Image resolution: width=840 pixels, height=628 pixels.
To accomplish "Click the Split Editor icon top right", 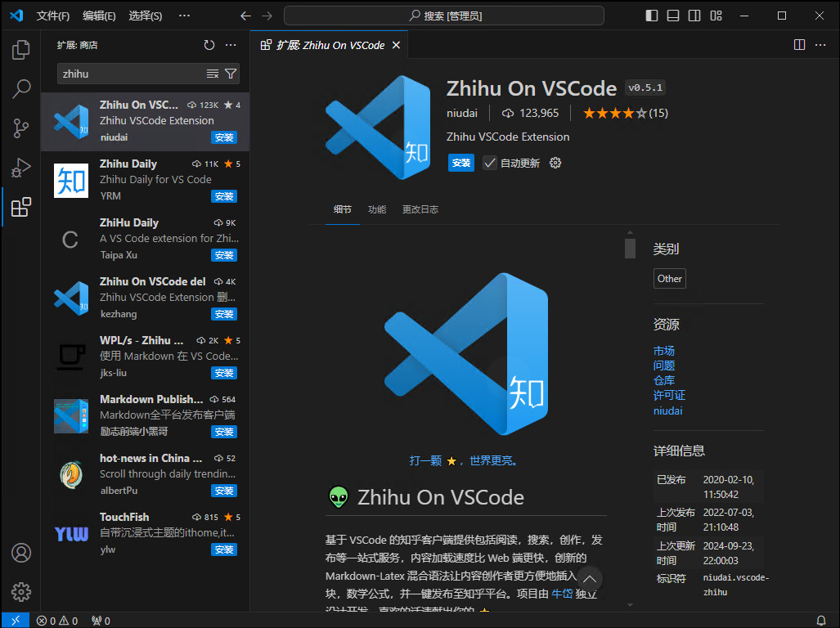I will click(797, 45).
